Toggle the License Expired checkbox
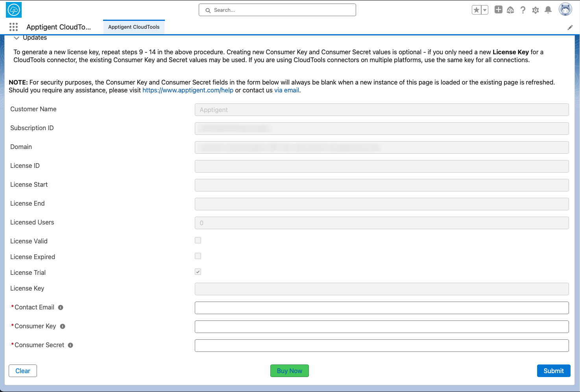The image size is (580, 392). coord(198,256)
